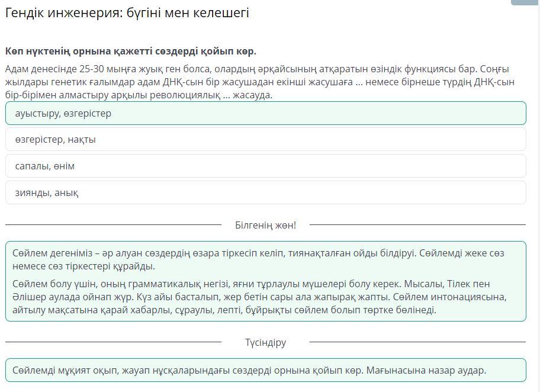This screenshot has width=540, height=392.
Task: Choose the option "өзгерістер, нақты"
Action: 265,140
